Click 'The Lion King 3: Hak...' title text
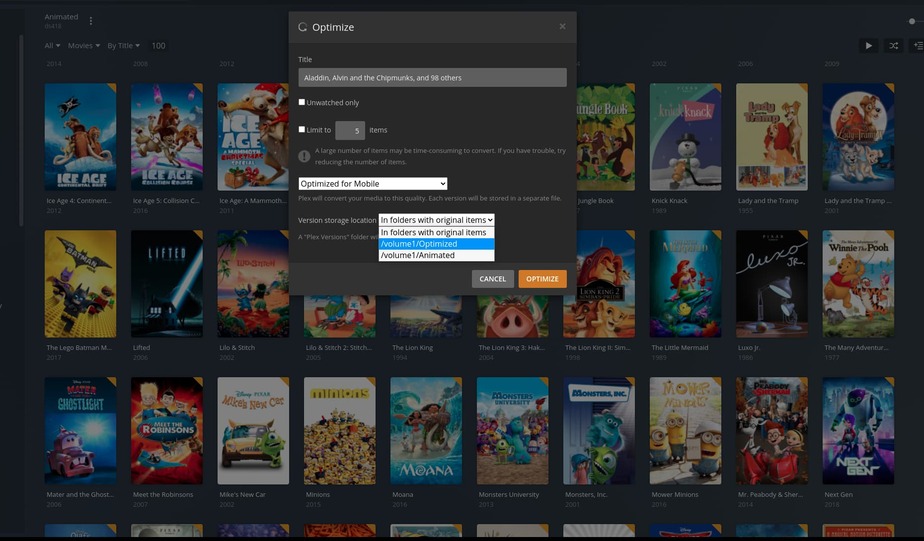The width and height of the screenshot is (924, 541). click(x=512, y=348)
